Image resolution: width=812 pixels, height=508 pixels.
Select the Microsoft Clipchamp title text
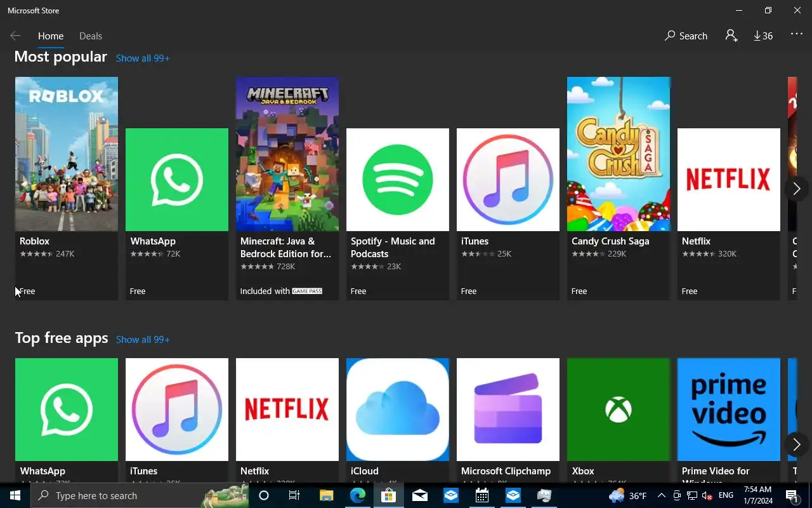tap(506, 471)
